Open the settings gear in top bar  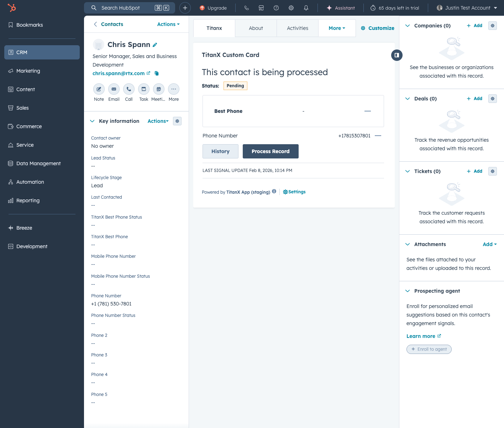(x=291, y=8)
